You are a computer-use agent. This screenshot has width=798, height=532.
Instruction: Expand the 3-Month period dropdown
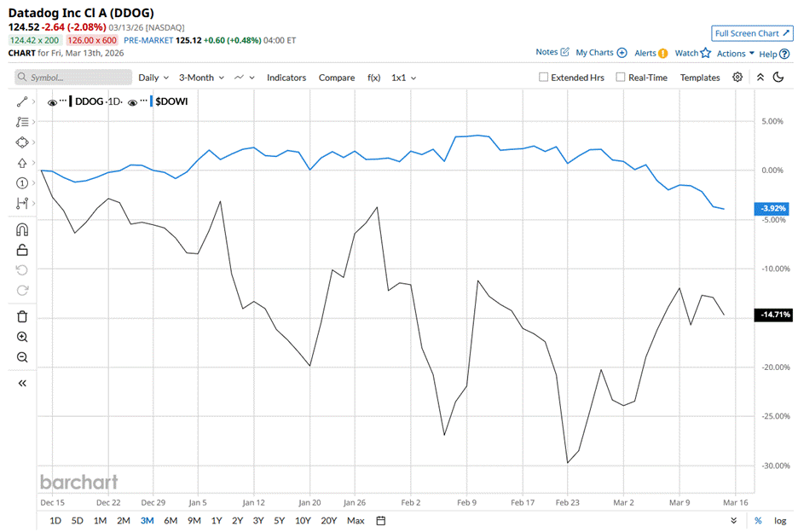pos(201,78)
